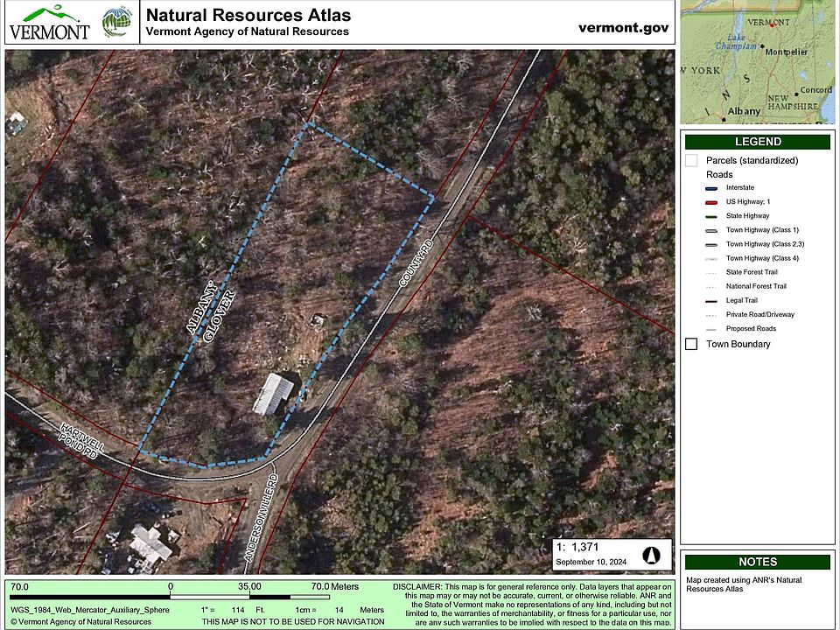Click the north arrow compass icon
This screenshot has height=630, width=840.
(651, 555)
